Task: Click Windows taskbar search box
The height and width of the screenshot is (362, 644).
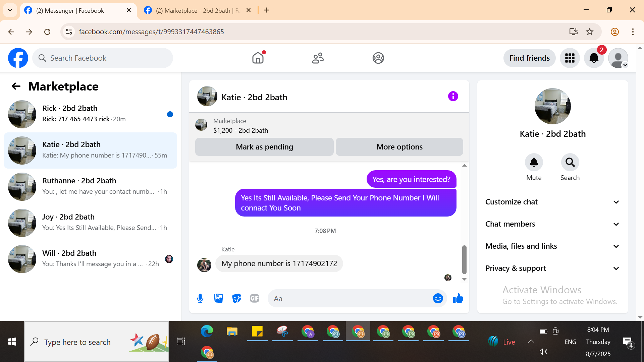Action: click(97, 342)
